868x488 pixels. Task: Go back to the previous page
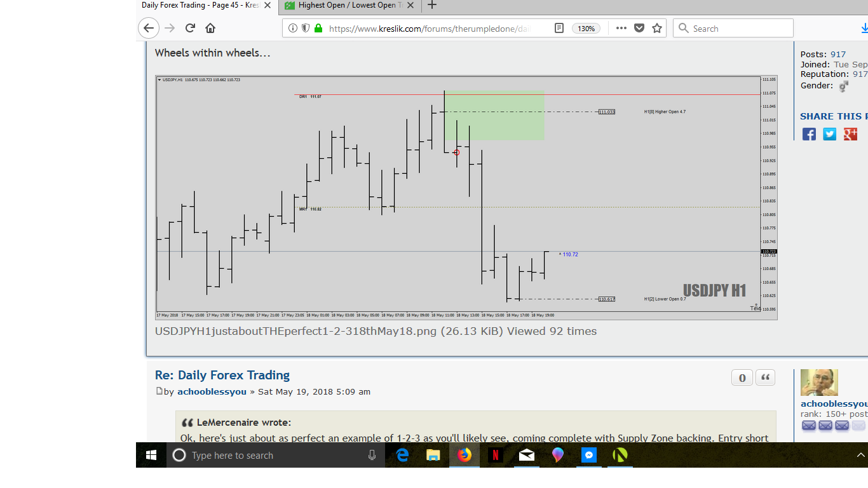(148, 28)
